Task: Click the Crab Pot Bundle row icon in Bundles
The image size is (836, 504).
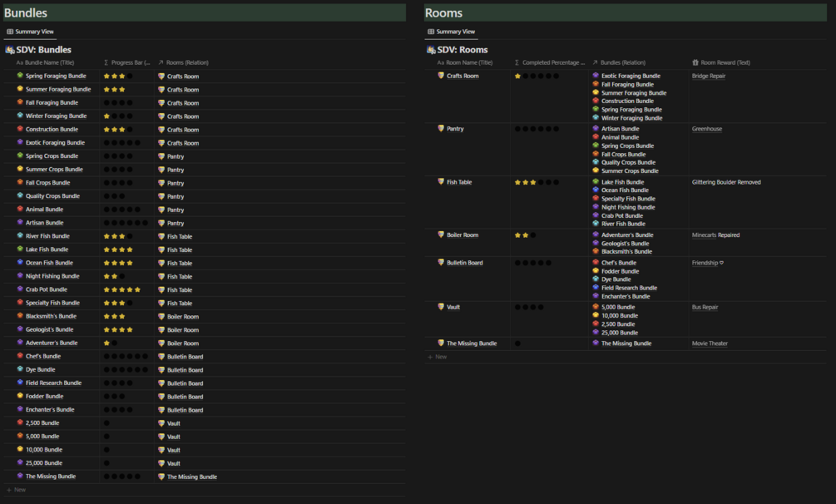Action: point(20,289)
